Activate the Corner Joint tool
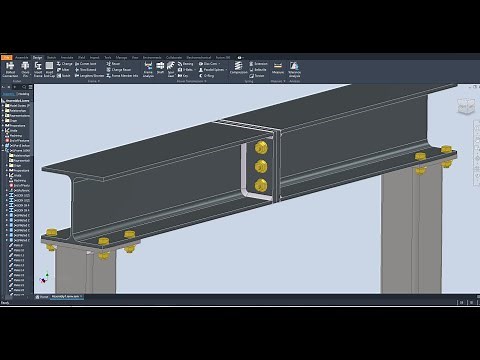Screen dimensions: 480x360 [86, 64]
